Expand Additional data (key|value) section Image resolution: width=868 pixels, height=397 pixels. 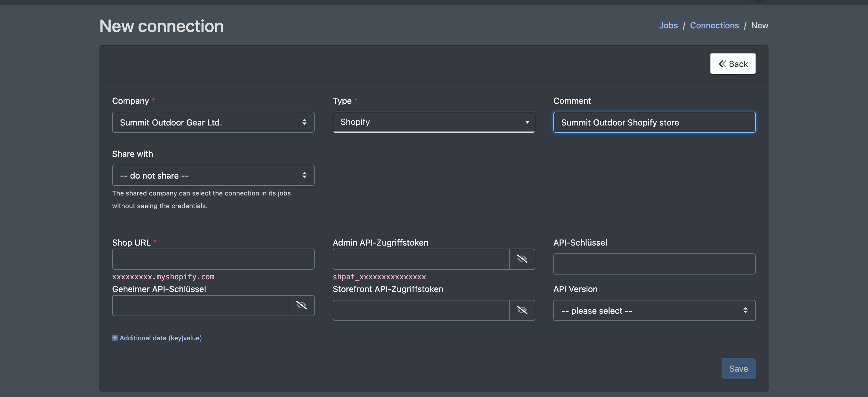coord(157,338)
